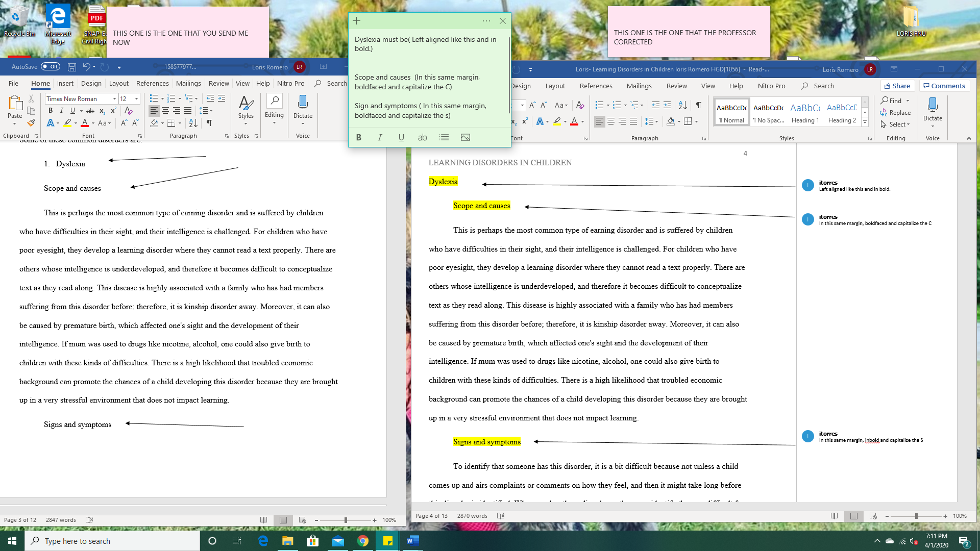Justify text in left Word window

click(x=188, y=111)
